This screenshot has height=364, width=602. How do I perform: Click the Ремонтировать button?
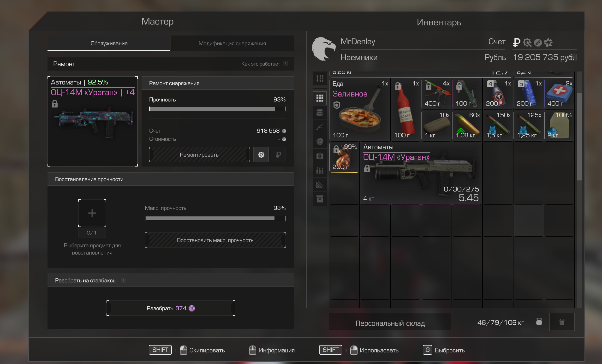tap(199, 155)
